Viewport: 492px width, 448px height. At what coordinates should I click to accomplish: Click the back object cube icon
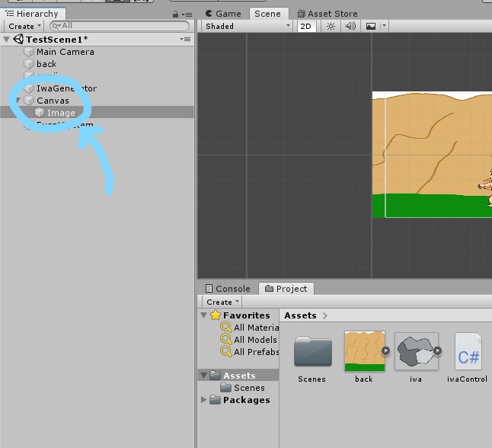[29, 64]
